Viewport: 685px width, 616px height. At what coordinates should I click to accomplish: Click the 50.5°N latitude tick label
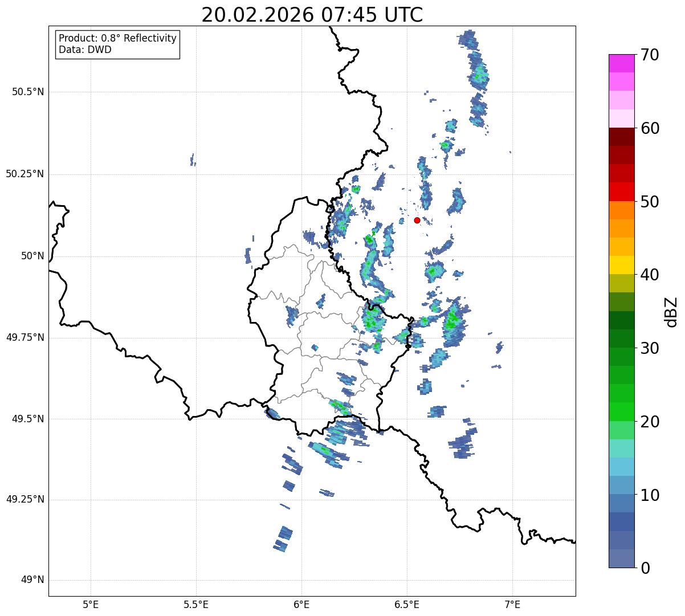coord(28,92)
